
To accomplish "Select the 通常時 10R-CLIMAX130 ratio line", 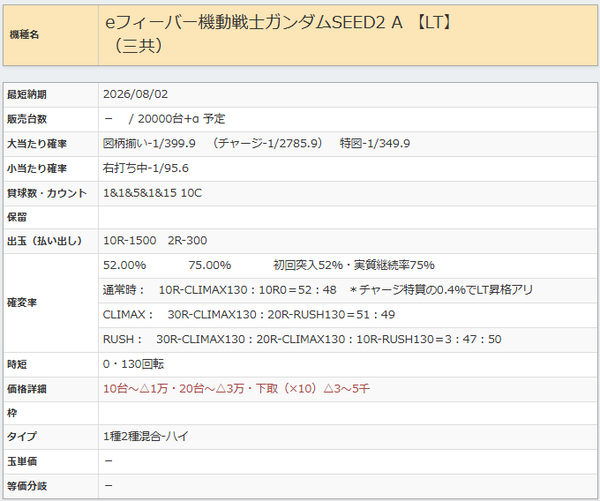I will click(318, 290).
